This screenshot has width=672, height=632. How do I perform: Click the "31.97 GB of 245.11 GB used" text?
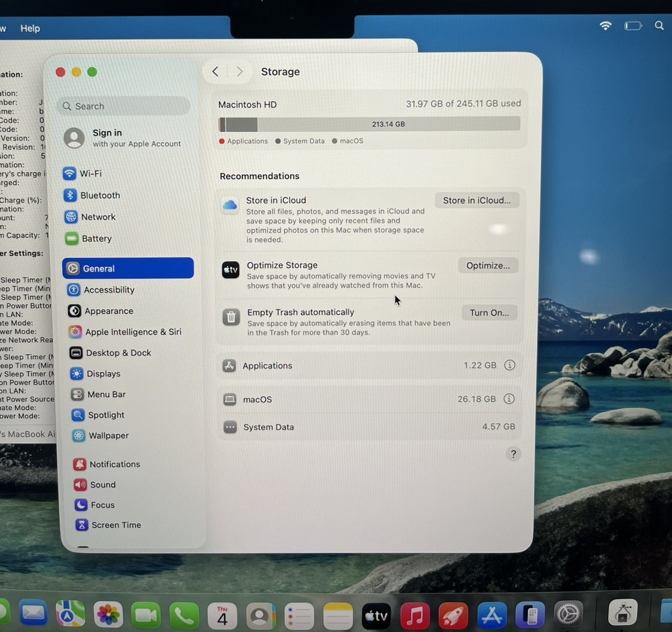(x=463, y=104)
